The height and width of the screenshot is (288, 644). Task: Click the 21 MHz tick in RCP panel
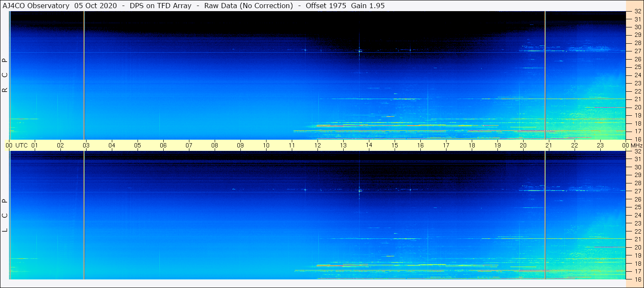click(637, 99)
